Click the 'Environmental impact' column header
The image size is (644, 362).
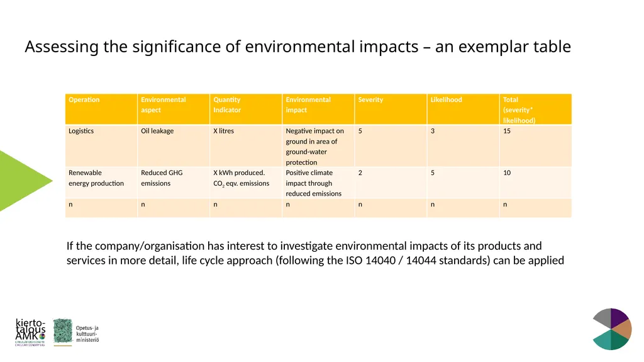[x=318, y=109]
